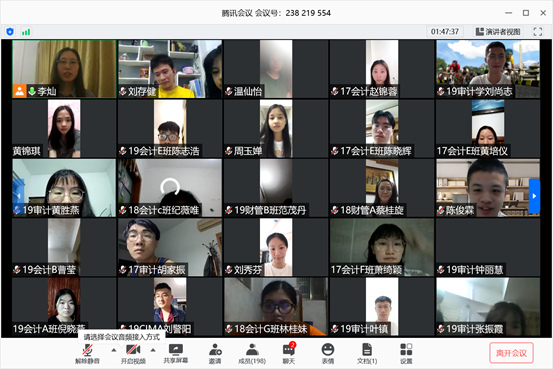This screenshot has width=553, height=369.
Task: Expand audio options arrow beside microphone
Action: point(114,350)
